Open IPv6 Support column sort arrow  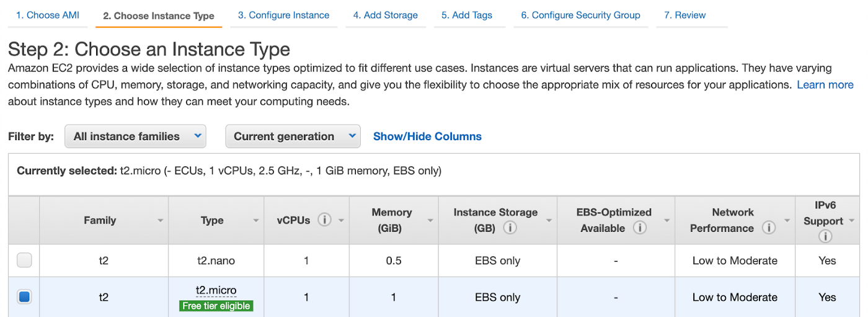[x=852, y=221]
